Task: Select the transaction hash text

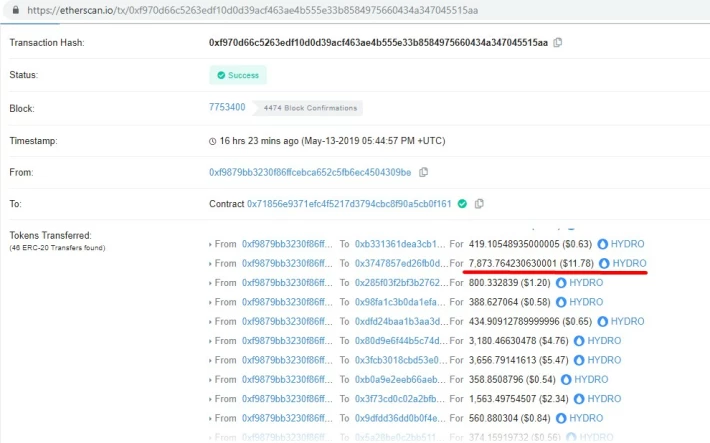Action: pos(378,42)
